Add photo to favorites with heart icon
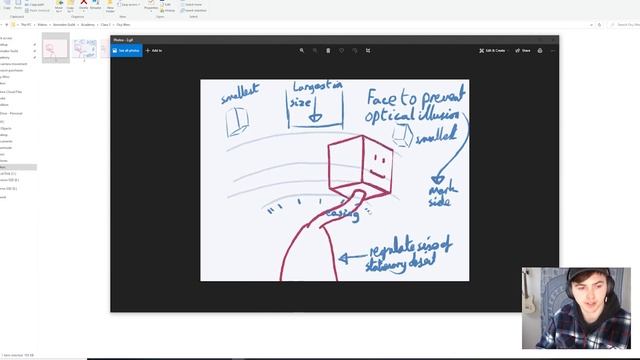The image size is (640, 360). point(342,51)
